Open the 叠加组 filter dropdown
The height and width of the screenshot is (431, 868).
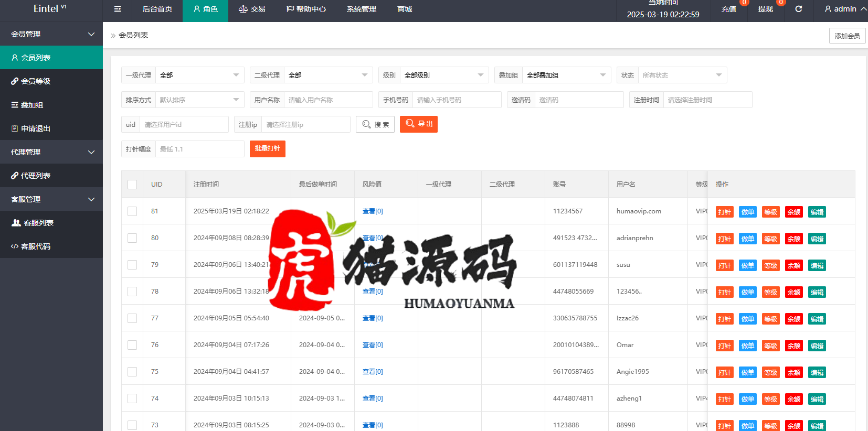(567, 75)
